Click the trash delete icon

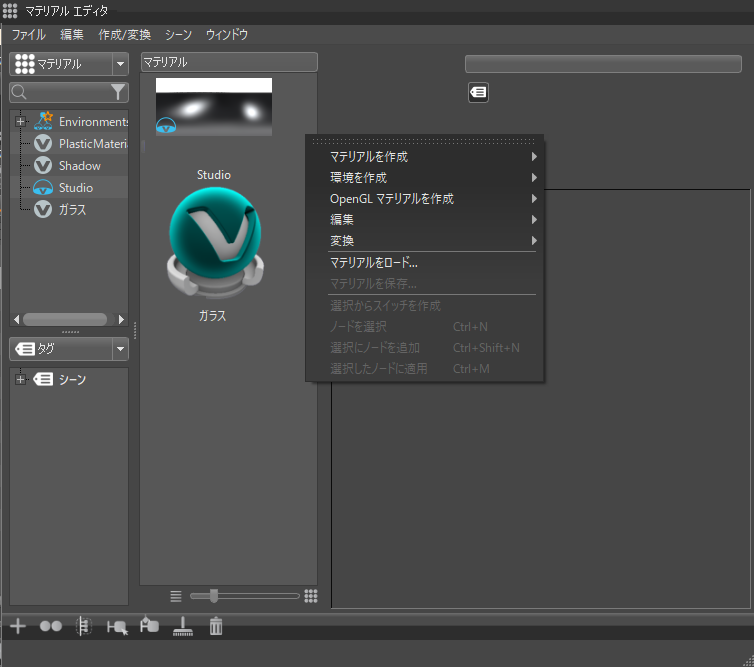pyautogui.click(x=216, y=626)
